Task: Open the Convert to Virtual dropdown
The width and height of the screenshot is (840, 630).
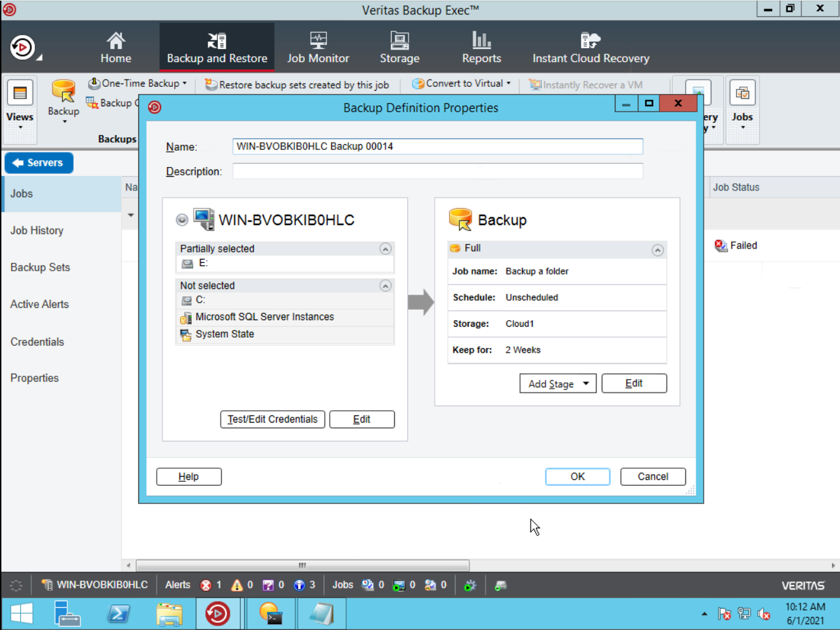Action: point(461,83)
